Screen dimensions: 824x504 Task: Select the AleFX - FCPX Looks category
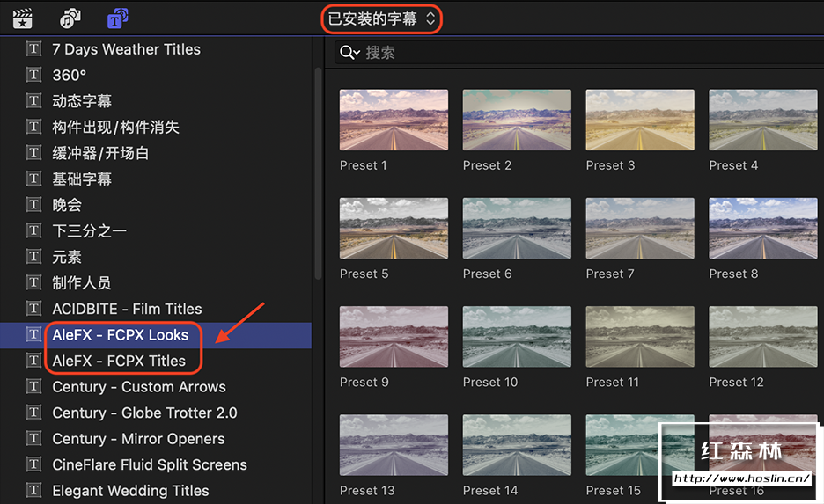point(120,335)
